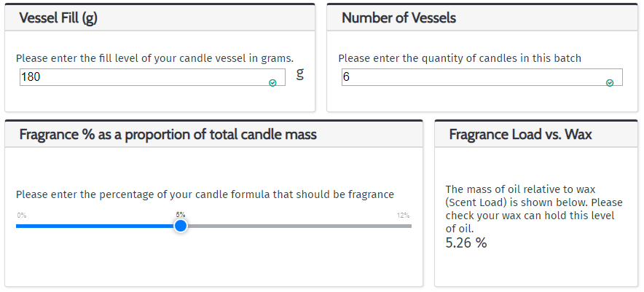Image resolution: width=644 pixels, height=292 pixels.
Task: Click the grams unit symbol beside Vessel Fill input
Action: pos(300,74)
